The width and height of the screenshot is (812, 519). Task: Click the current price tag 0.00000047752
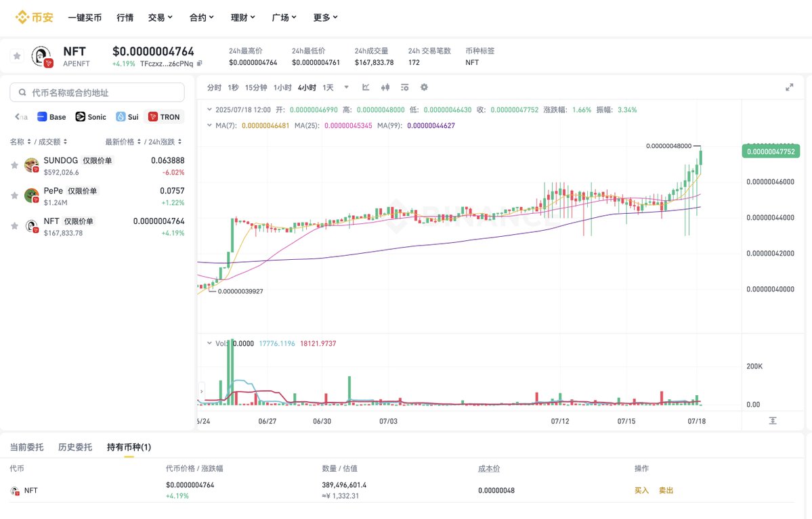(771, 152)
